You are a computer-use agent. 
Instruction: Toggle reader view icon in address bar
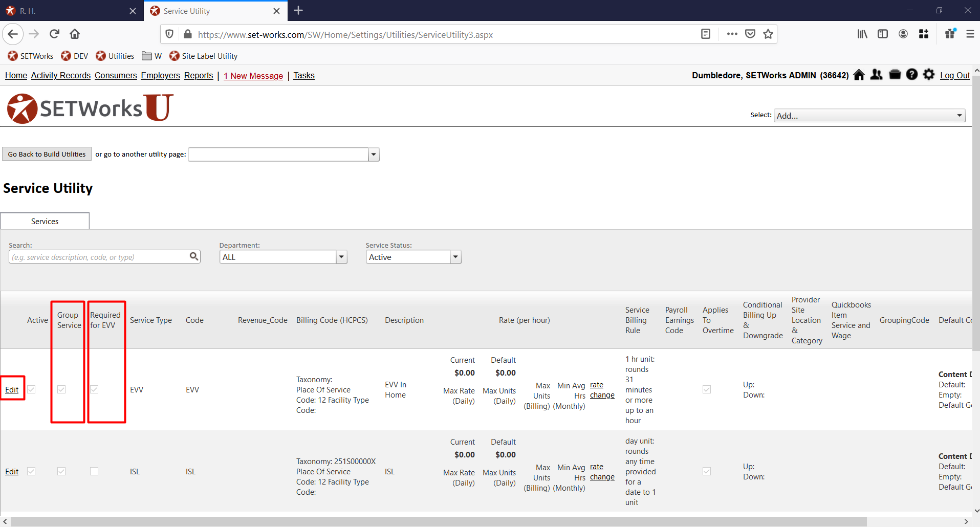(x=706, y=34)
